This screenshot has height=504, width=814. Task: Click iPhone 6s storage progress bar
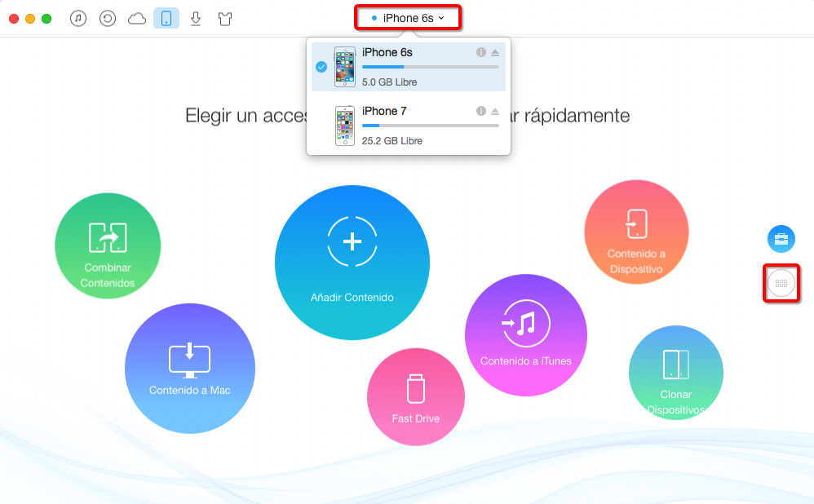(431, 67)
